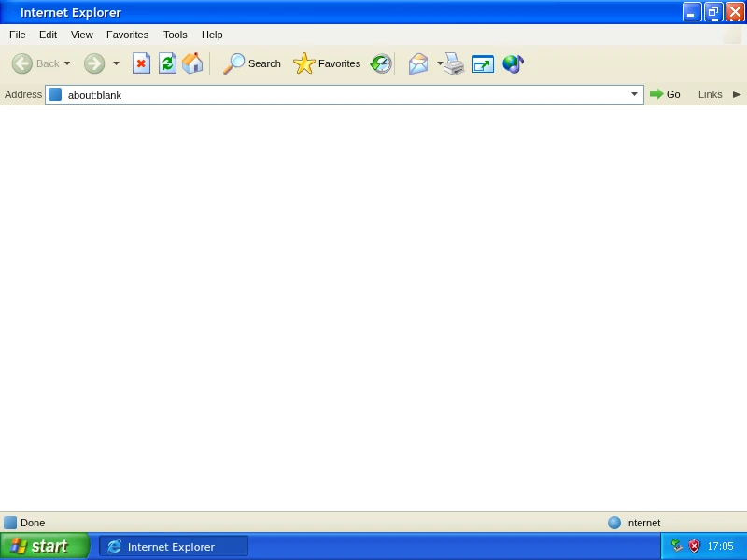Click the Back arrow button
Image resolution: width=747 pixels, height=560 pixels.
click(21, 63)
